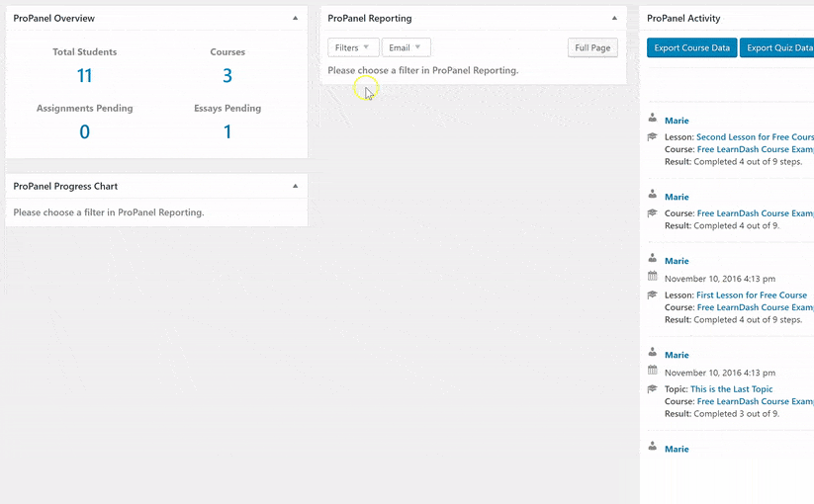Screen dimensions: 814x504
Task: Open the Total Students count 11
Action: point(84,75)
